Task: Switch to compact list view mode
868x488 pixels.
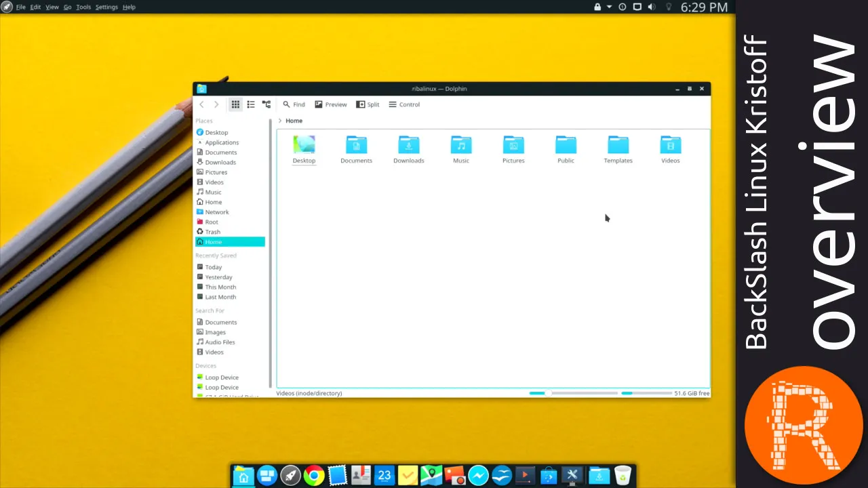Action: 251,104
